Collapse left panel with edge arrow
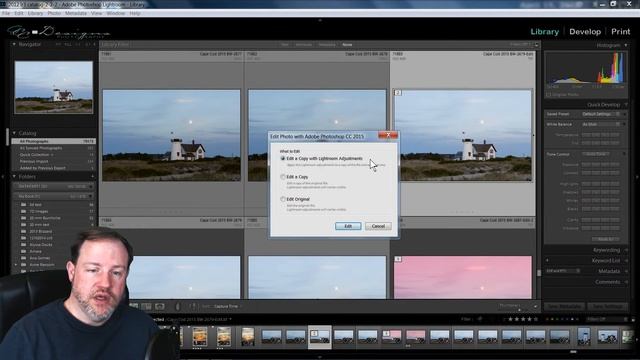Viewport: 640px width, 360px height. 2,177
